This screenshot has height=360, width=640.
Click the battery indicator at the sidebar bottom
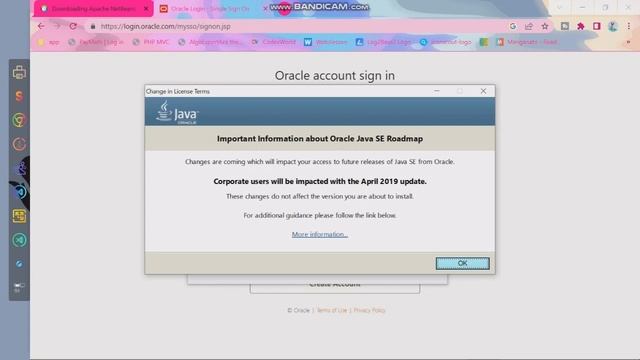(19, 287)
